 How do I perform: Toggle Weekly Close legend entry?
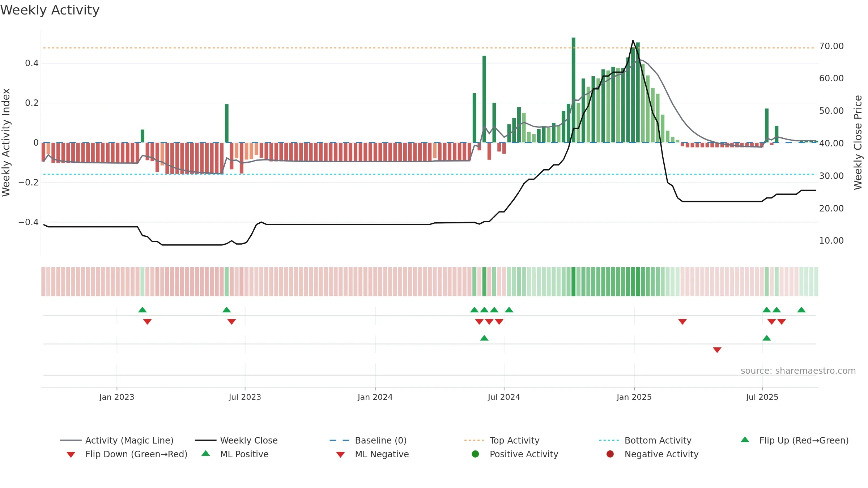click(x=236, y=440)
